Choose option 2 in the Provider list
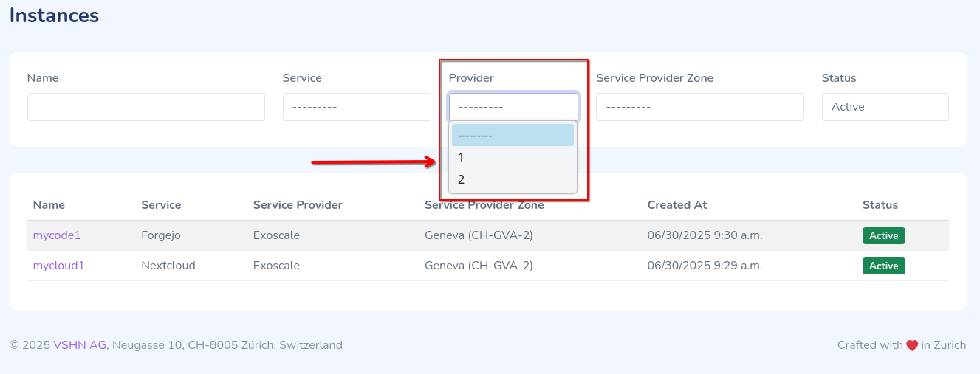Image resolution: width=980 pixels, height=374 pixels. point(513,179)
